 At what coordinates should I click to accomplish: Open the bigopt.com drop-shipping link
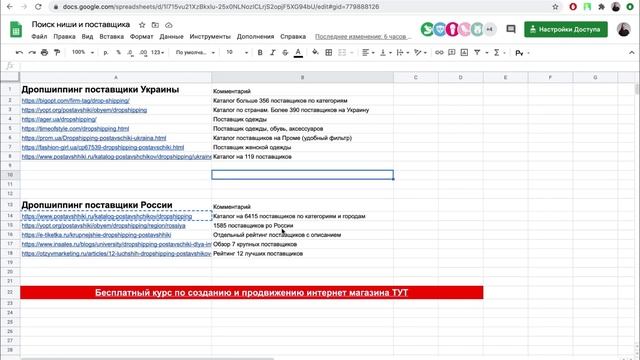tap(76, 100)
